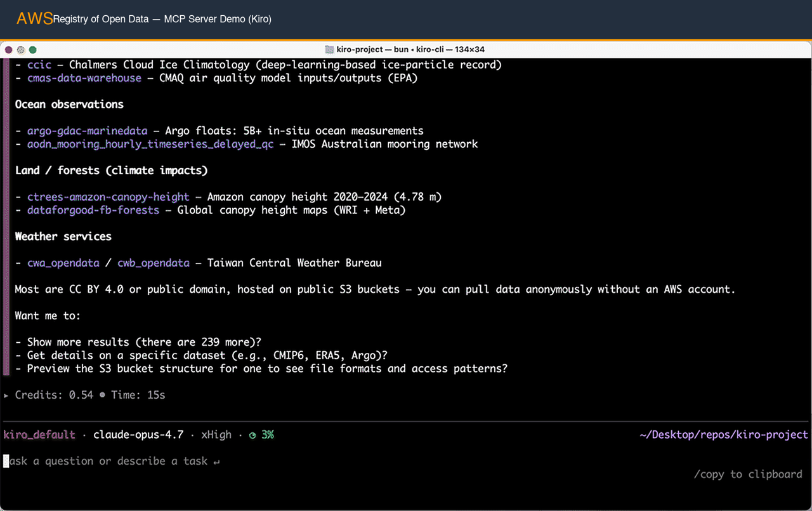
Task: Click 'Credits: 0.54' text
Action: [x=54, y=395]
